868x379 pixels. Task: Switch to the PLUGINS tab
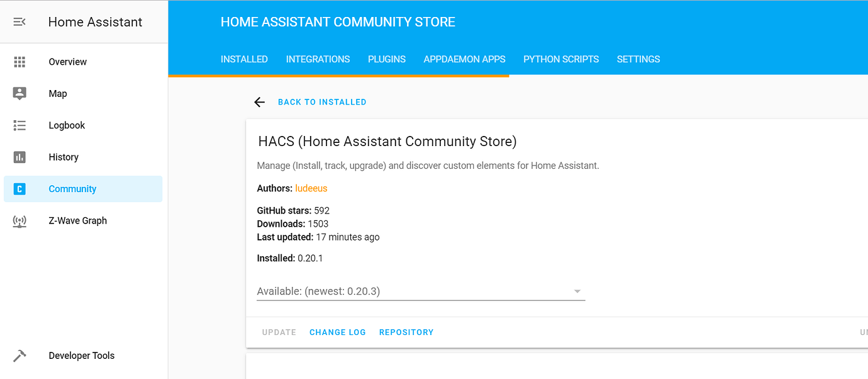[x=386, y=59]
